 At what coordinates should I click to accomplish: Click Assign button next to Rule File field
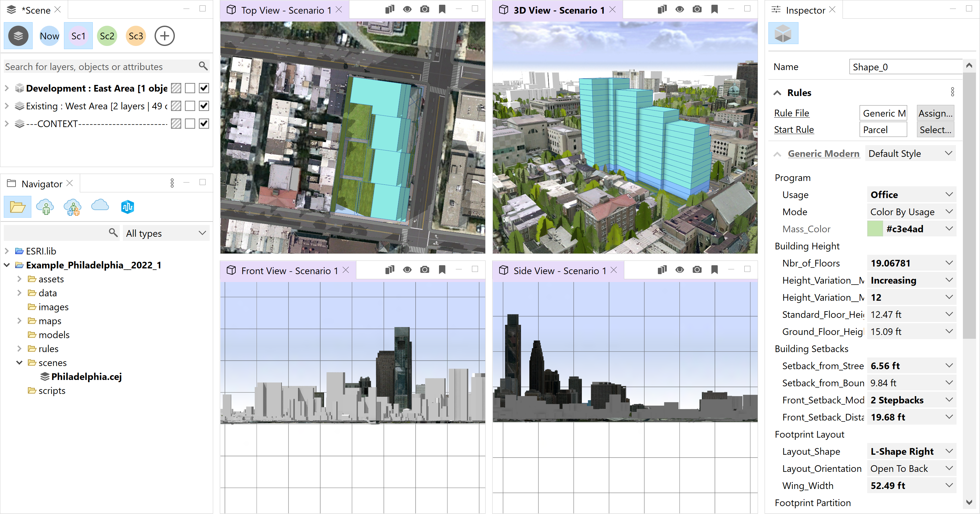935,113
